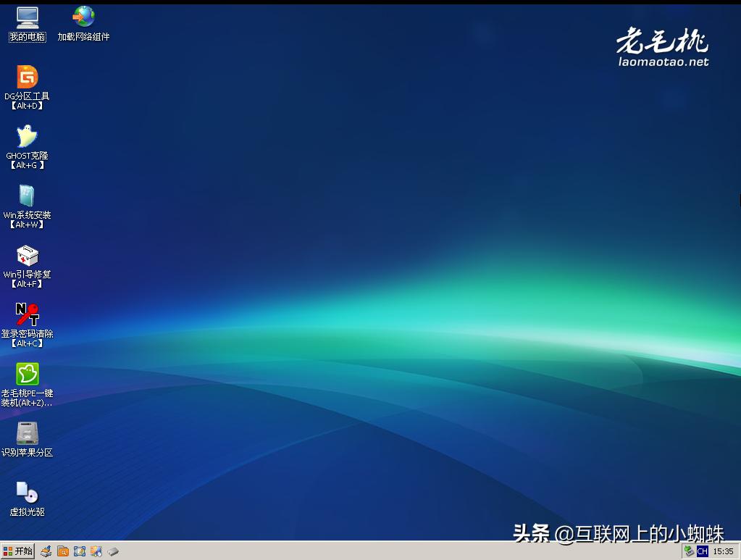741x560 pixels.
Task: Launch the screenshot tool from quick launch
Action: [x=80, y=551]
